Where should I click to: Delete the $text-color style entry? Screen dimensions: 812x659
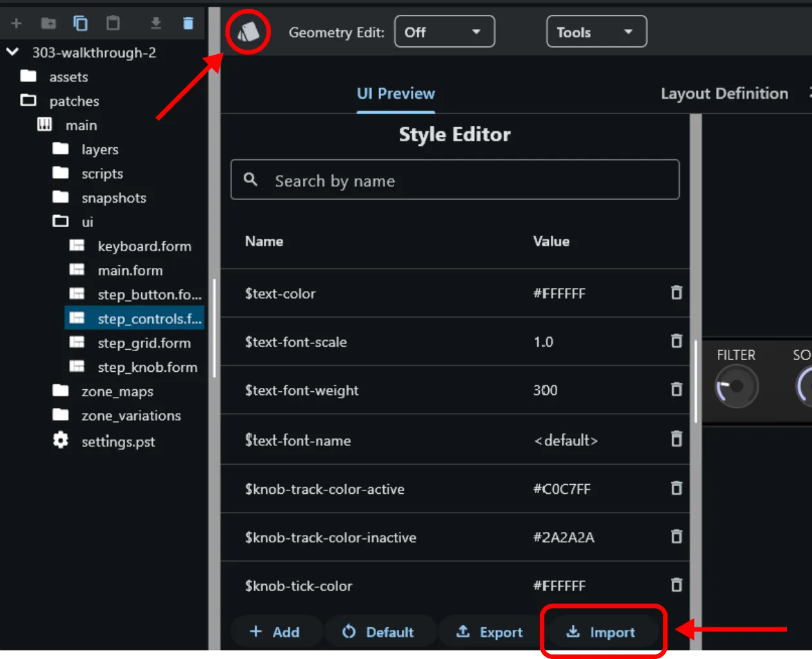pyautogui.click(x=676, y=292)
